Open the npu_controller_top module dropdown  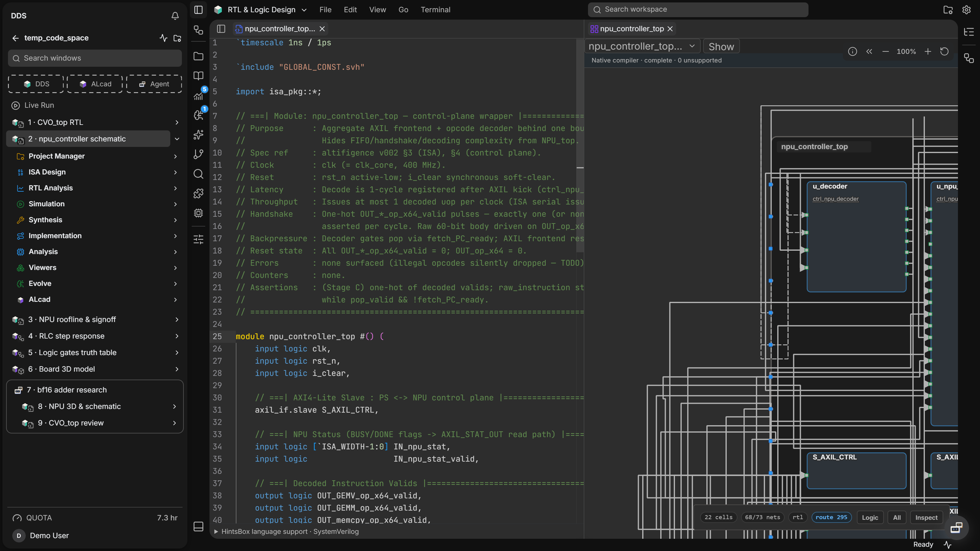tap(642, 47)
